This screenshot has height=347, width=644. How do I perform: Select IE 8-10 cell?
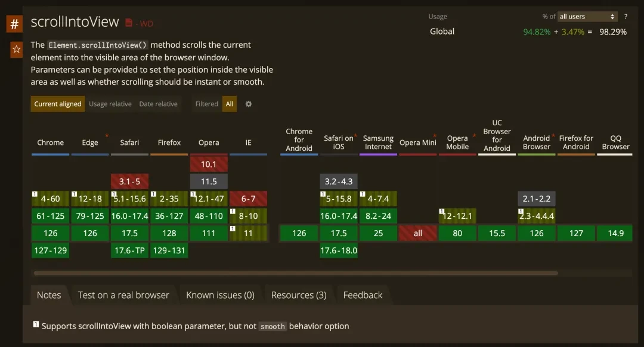[248, 216]
